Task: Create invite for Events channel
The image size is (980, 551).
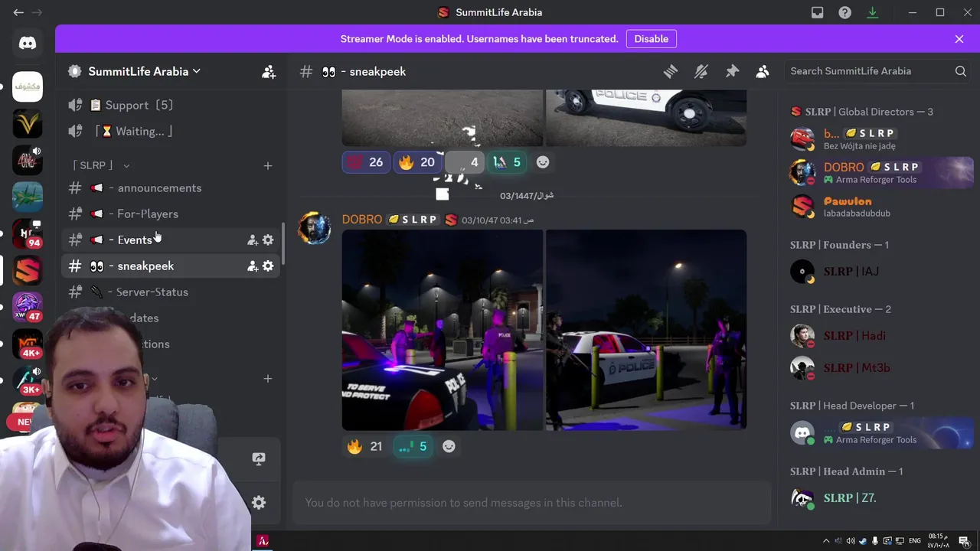Action: click(252, 240)
